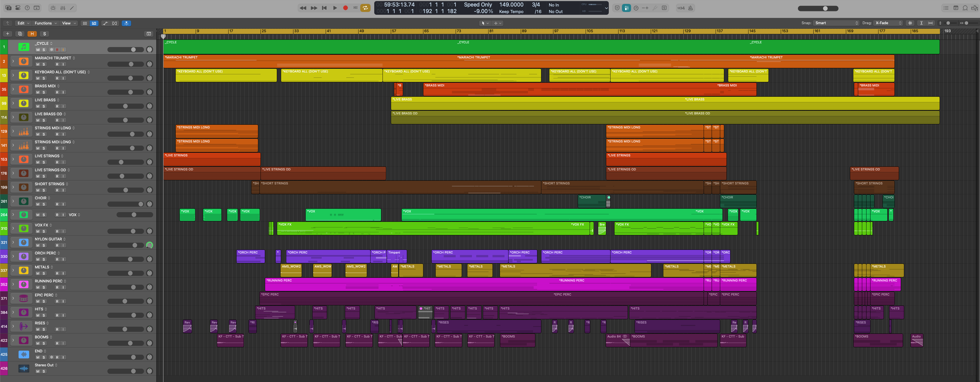Viewport: 980px width, 382px height.
Task: Toggle Hide tracks H button
Action: (32, 34)
